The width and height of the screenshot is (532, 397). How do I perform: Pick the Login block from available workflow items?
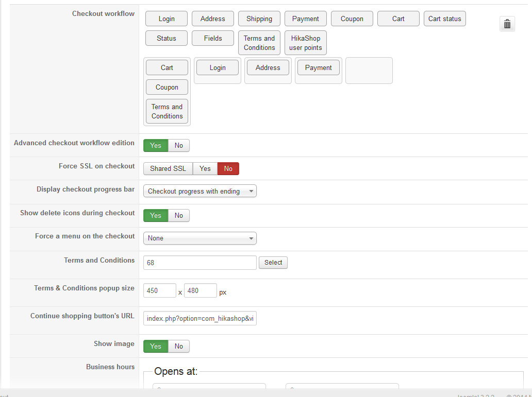tap(166, 19)
